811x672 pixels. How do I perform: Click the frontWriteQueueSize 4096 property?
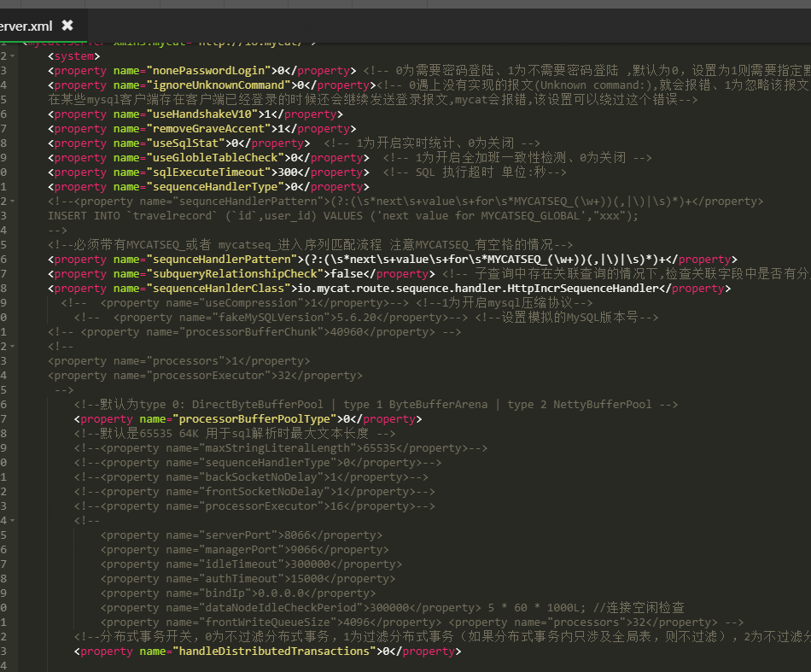tap(271, 622)
